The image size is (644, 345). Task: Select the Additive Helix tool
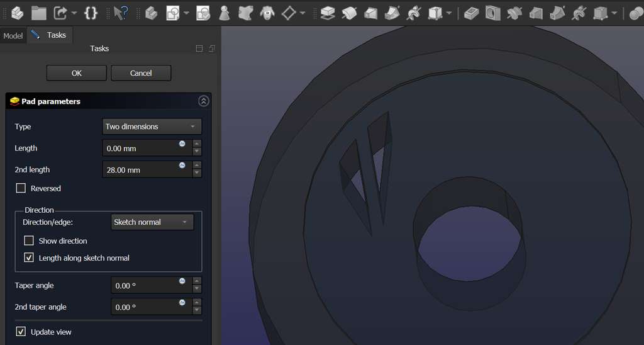[414, 13]
